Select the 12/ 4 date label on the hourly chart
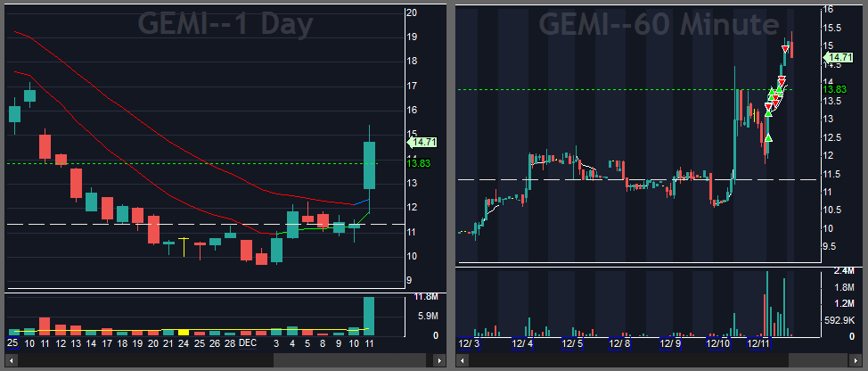Image resolution: width=868 pixels, height=371 pixels. (x=522, y=343)
